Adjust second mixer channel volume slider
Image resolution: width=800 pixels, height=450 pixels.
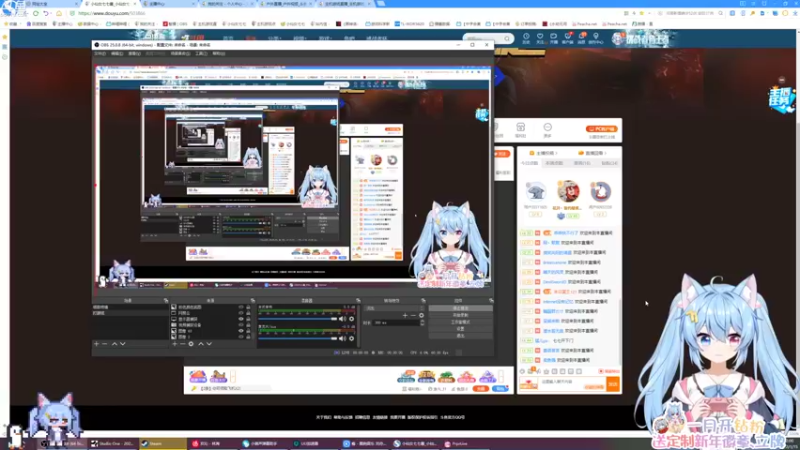coord(298,338)
